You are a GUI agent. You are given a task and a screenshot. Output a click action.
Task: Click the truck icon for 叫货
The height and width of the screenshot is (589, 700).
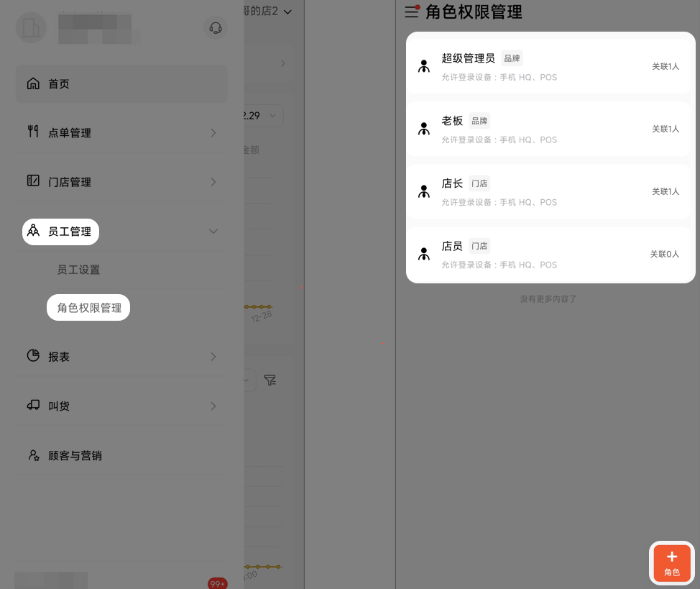(x=33, y=405)
